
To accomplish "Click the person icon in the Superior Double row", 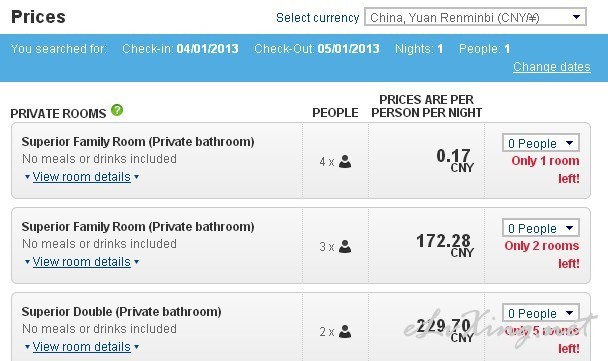I will pos(345,331).
